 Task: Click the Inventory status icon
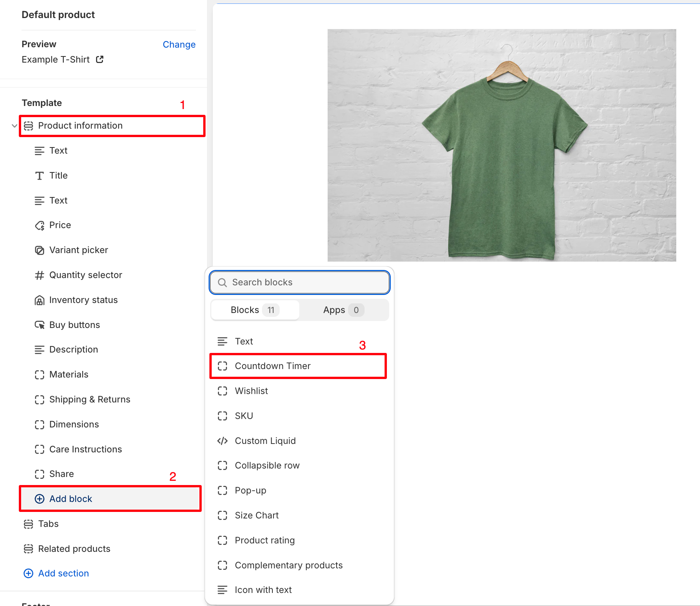click(40, 300)
